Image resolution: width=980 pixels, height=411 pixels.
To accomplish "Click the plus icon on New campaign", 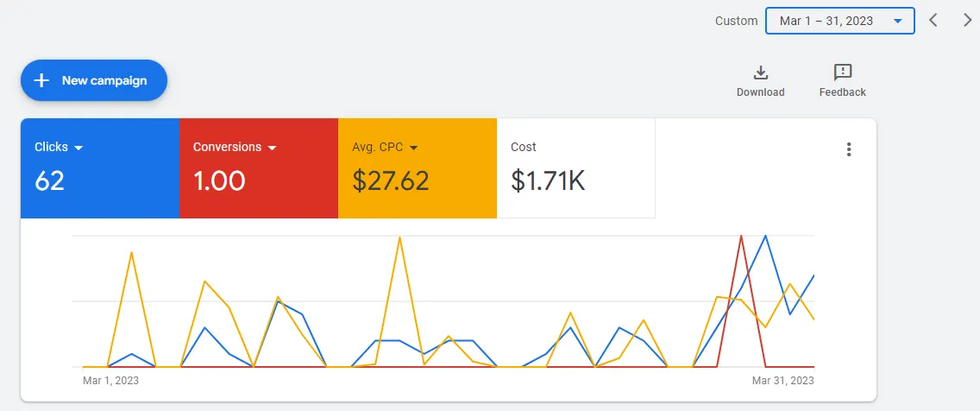I will tap(41, 80).
